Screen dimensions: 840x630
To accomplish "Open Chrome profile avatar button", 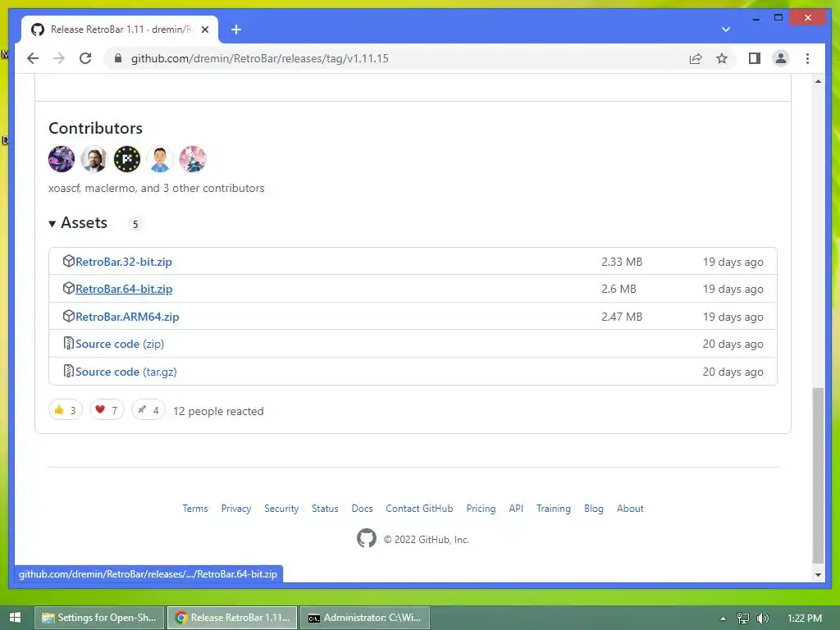I will click(x=781, y=58).
